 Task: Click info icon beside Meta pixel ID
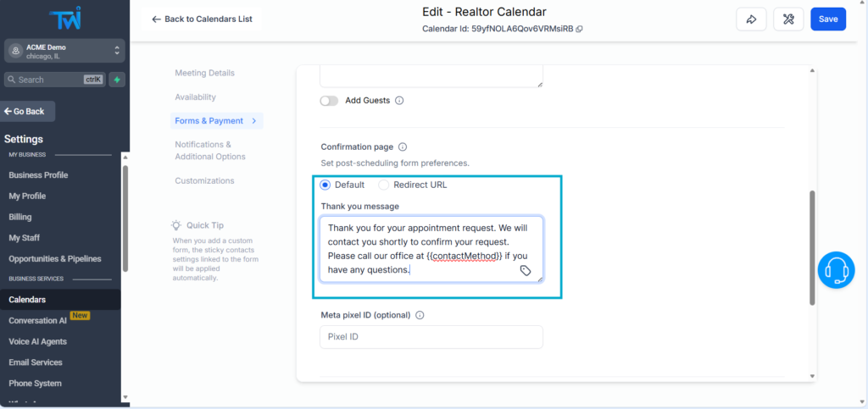420,315
